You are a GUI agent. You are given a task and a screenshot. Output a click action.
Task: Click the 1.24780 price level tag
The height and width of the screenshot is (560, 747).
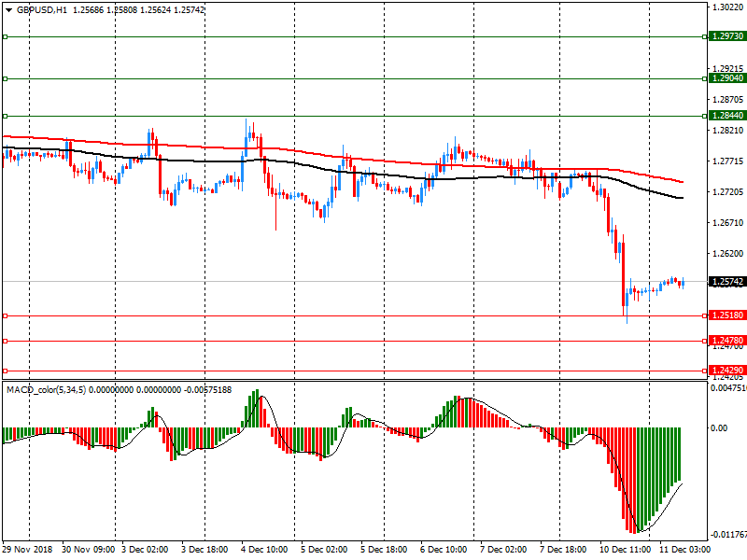[726, 341]
